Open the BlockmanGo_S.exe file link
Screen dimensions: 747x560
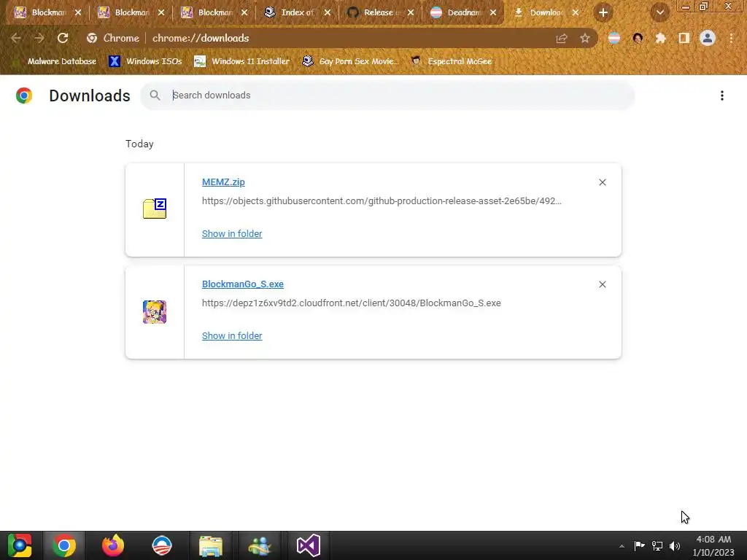coord(242,284)
